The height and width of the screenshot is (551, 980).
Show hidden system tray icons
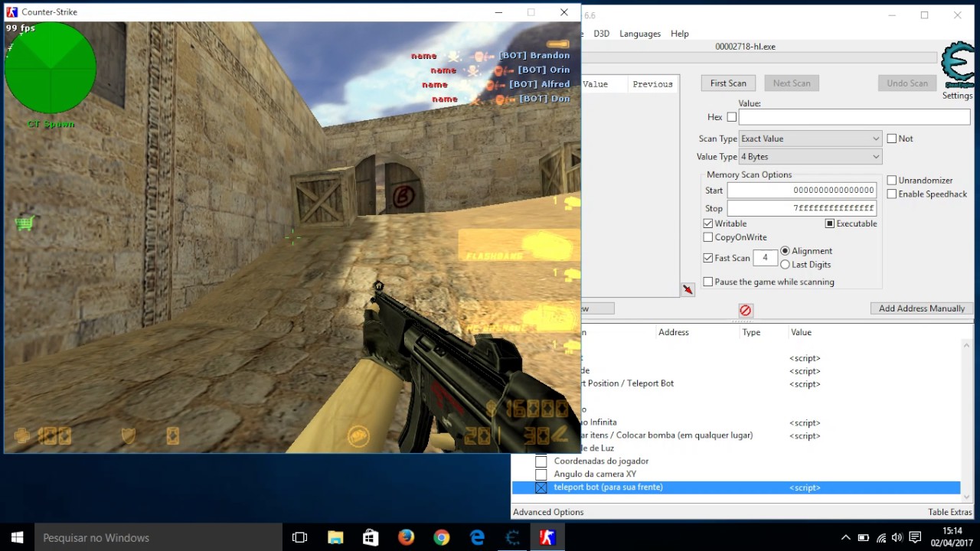[845, 537]
